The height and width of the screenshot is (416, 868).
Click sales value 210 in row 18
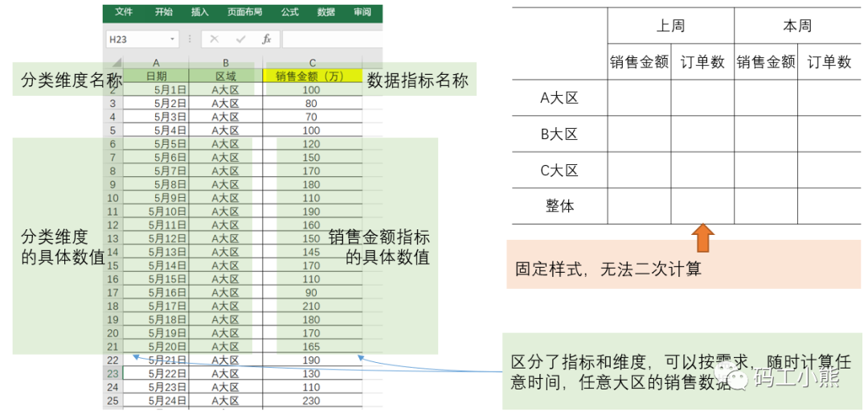[x=313, y=306]
